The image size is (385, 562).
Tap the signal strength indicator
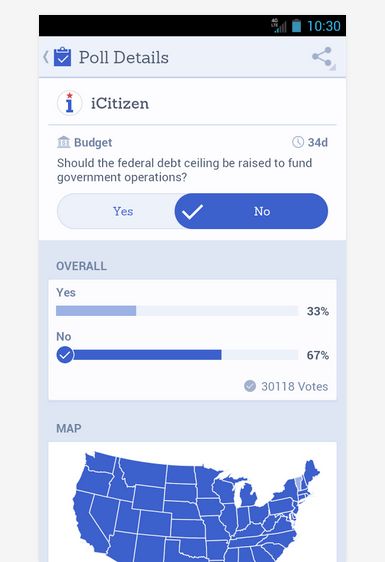(x=279, y=26)
